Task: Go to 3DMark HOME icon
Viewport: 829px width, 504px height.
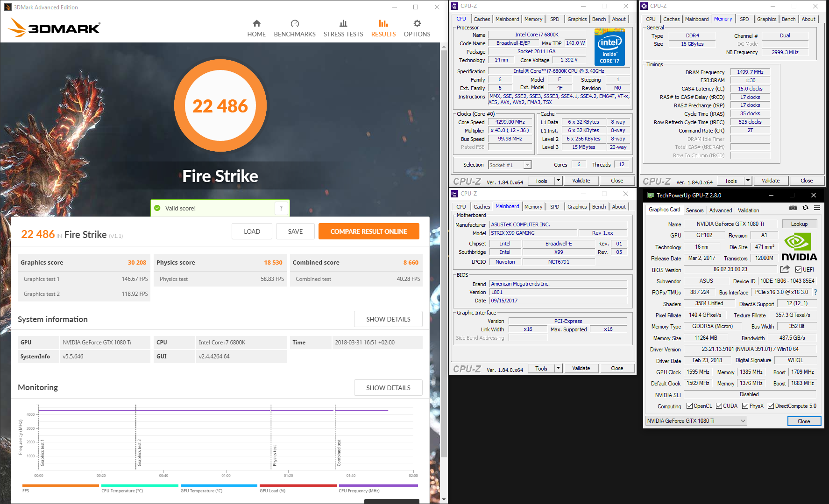Action: click(x=256, y=23)
